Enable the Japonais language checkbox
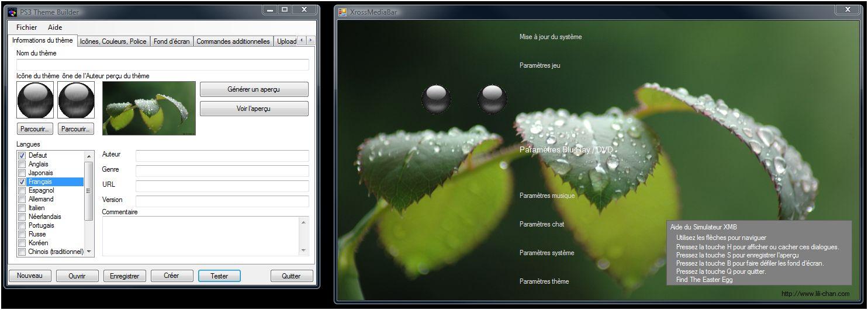Image resolution: width=868 pixels, height=310 pixels. tap(22, 173)
